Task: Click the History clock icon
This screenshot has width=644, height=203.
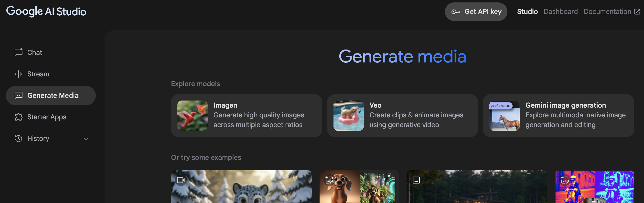Action: (x=18, y=138)
